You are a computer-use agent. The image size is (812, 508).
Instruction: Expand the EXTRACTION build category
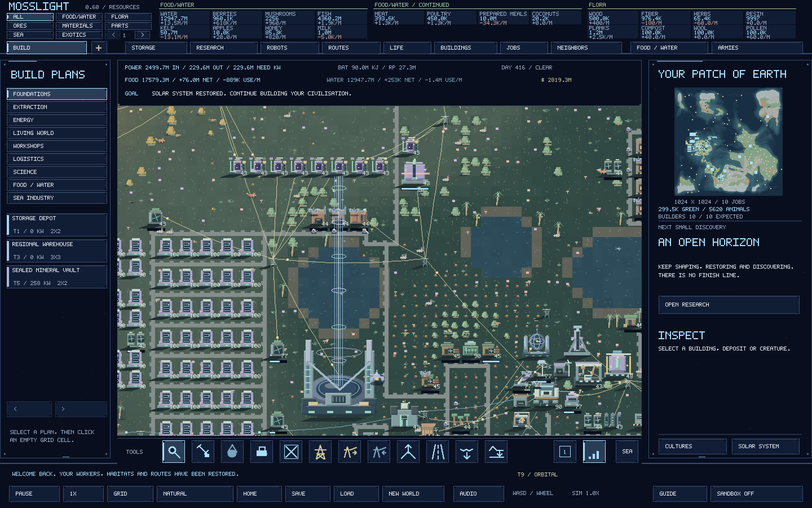[x=57, y=107]
